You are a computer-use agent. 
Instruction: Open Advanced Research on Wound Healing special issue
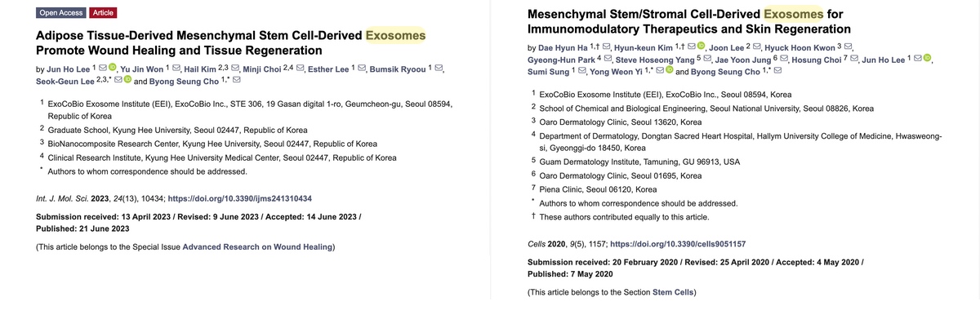point(258,246)
